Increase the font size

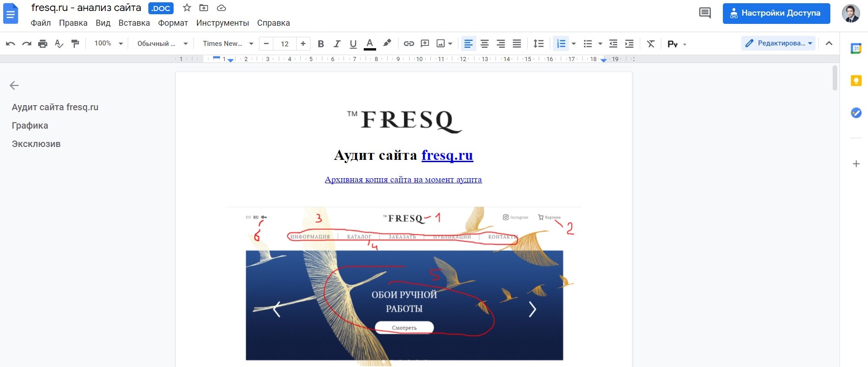click(x=303, y=44)
